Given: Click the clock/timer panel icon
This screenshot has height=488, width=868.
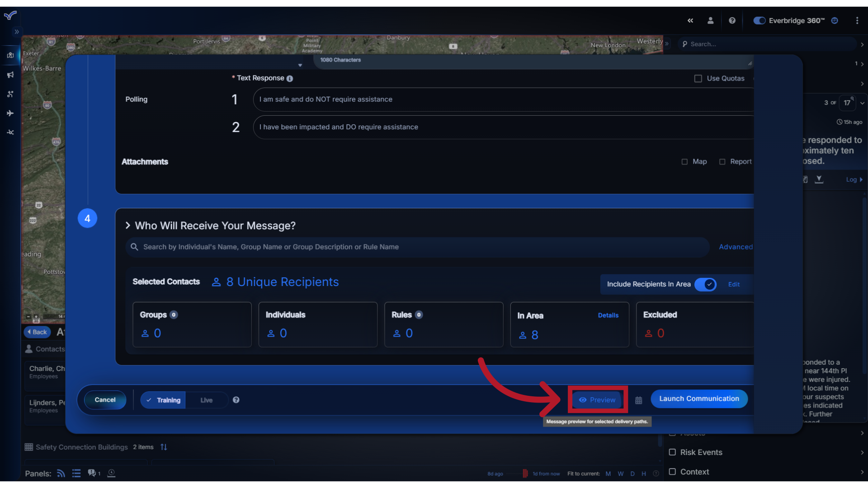Looking at the screenshot, I should (x=111, y=473).
